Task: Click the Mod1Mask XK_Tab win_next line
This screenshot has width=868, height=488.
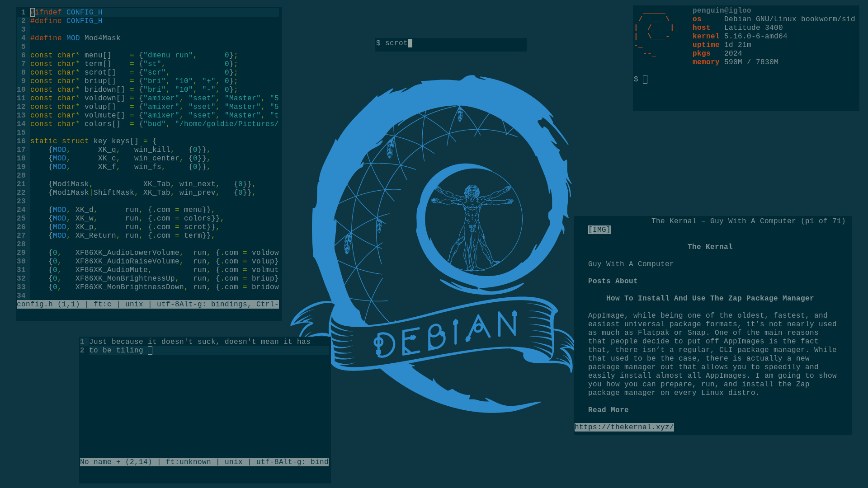Action: coord(152,184)
